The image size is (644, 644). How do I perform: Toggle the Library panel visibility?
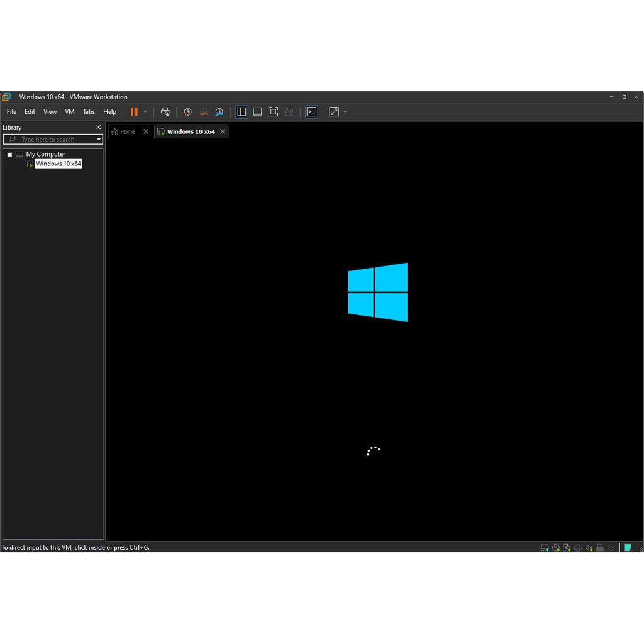(241, 111)
